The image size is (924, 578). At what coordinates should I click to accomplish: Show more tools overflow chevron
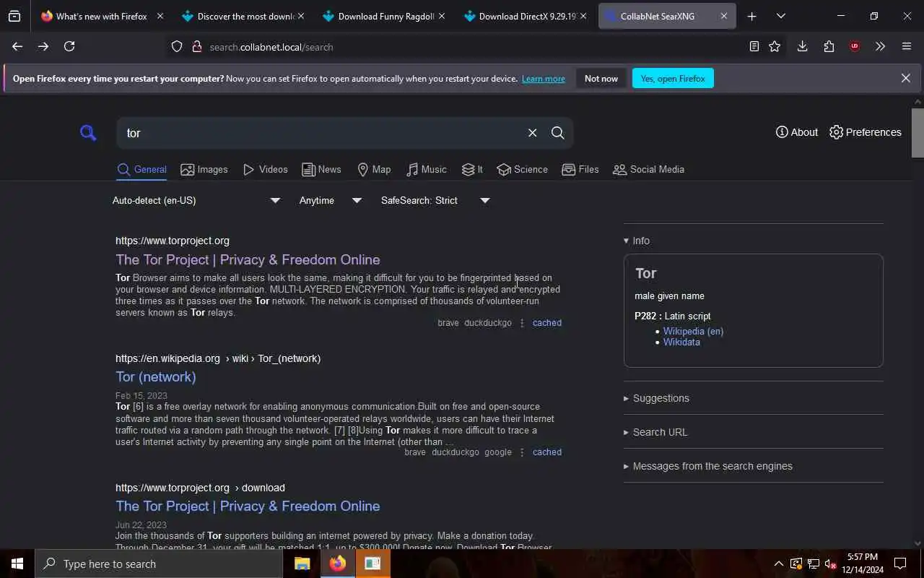[x=880, y=46]
